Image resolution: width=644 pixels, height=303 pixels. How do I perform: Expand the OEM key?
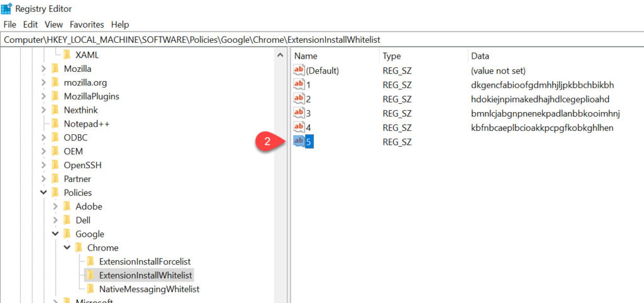coord(43,152)
